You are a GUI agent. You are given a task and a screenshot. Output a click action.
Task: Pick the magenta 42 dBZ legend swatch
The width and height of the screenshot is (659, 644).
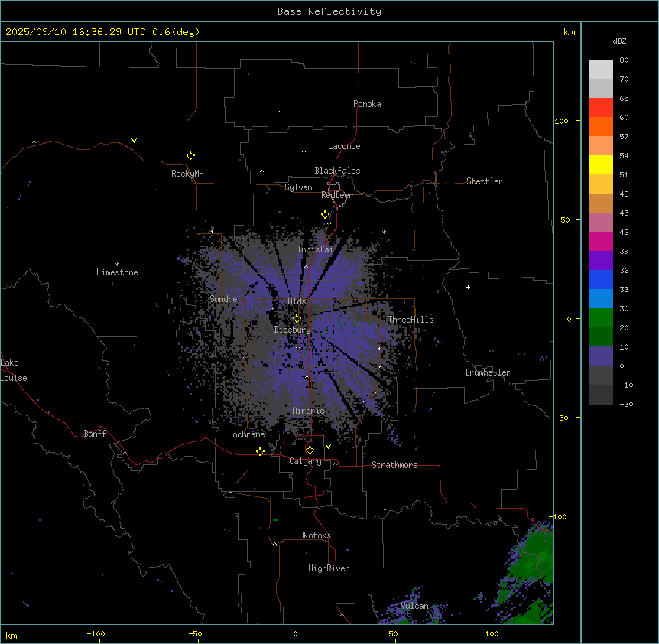tap(601, 241)
